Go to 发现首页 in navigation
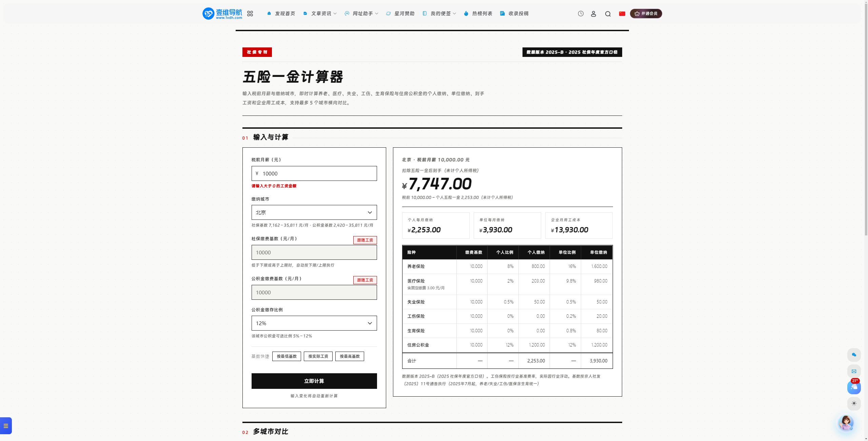Viewport: 868px width, 441px height. 281,14
